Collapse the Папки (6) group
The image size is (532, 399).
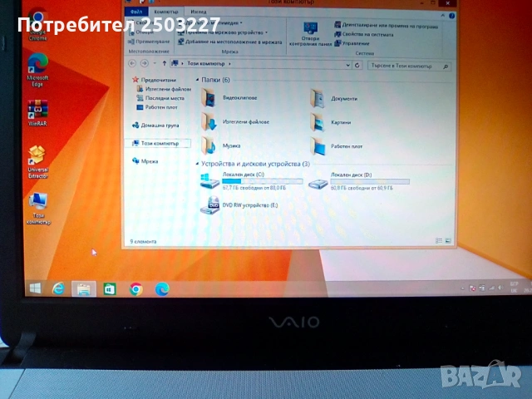(198, 80)
